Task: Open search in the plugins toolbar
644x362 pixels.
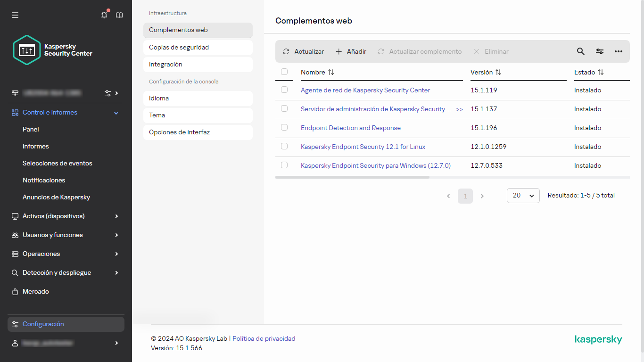Action: 580,51
